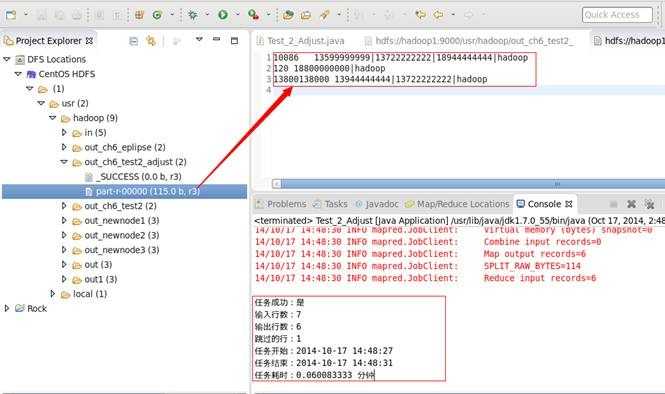Open the New Java Class dropdown arrow
This screenshot has height=394, width=665.
[x=172, y=15]
